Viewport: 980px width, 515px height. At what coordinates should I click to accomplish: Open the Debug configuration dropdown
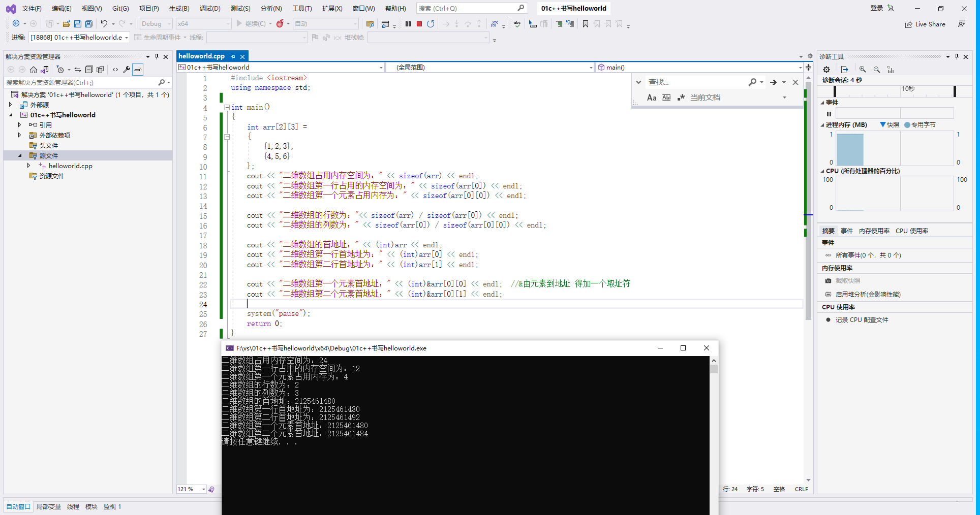tap(156, 24)
